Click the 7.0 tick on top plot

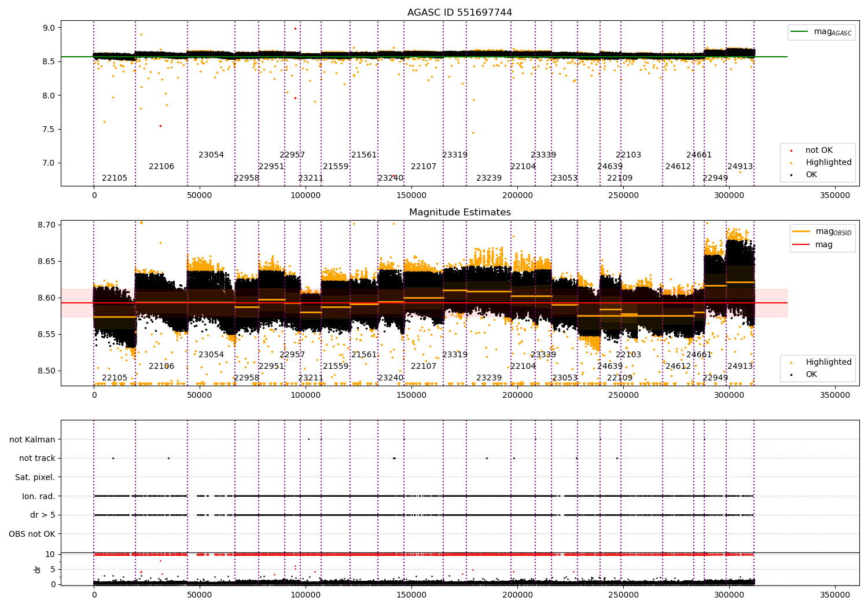[x=49, y=163]
